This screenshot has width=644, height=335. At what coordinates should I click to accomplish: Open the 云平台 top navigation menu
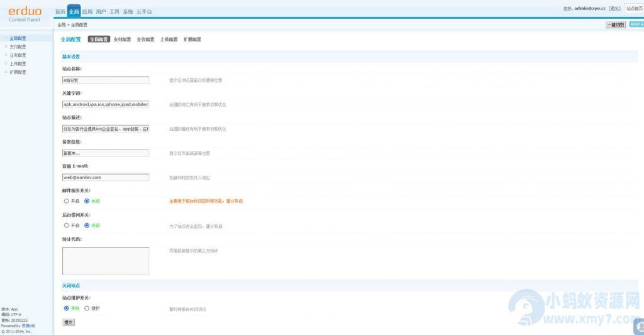coord(144,12)
